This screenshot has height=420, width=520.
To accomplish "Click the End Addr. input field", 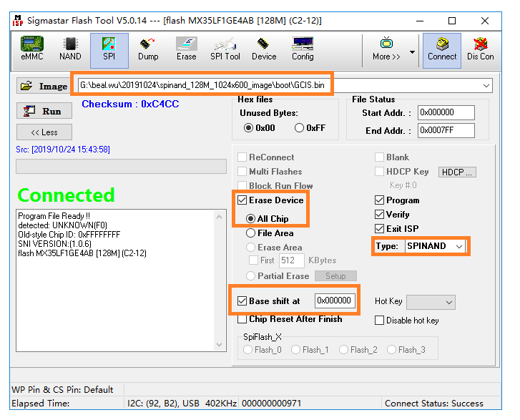I will point(446,130).
